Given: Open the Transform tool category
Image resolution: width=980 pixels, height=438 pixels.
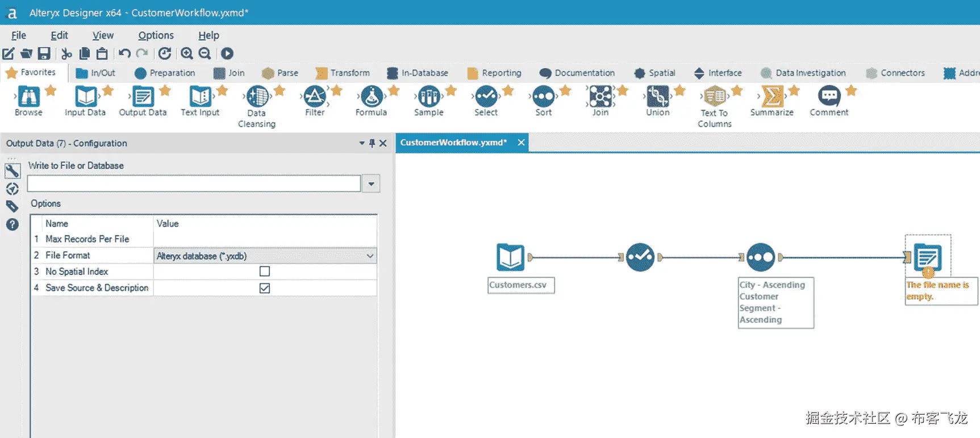Looking at the screenshot, I should coord(343,73).
